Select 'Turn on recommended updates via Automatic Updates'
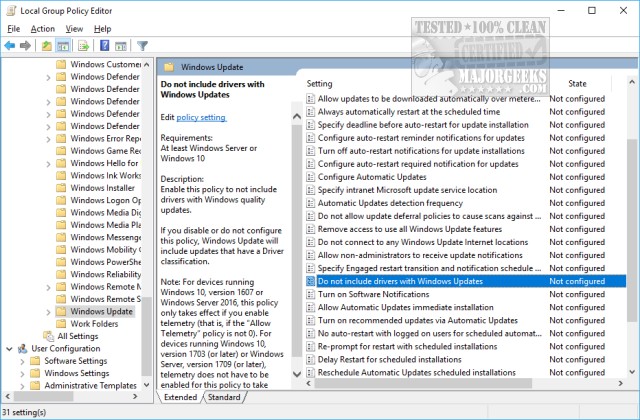 418,320
